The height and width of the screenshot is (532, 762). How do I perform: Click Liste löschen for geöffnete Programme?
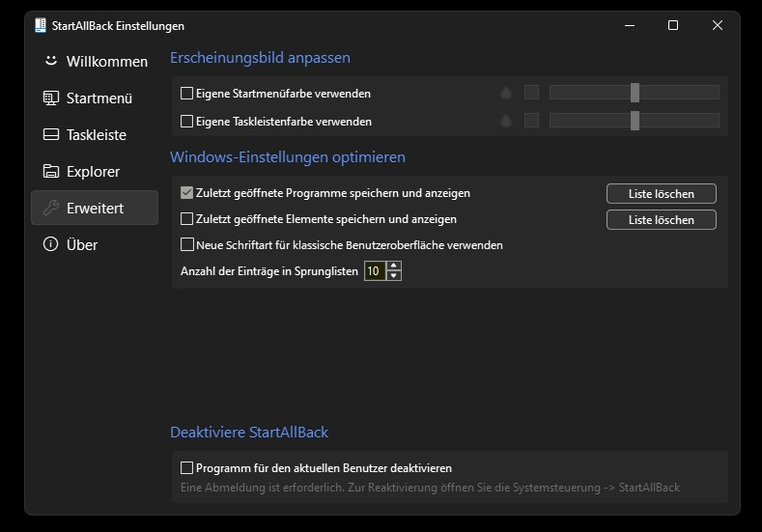pos(661,193)
